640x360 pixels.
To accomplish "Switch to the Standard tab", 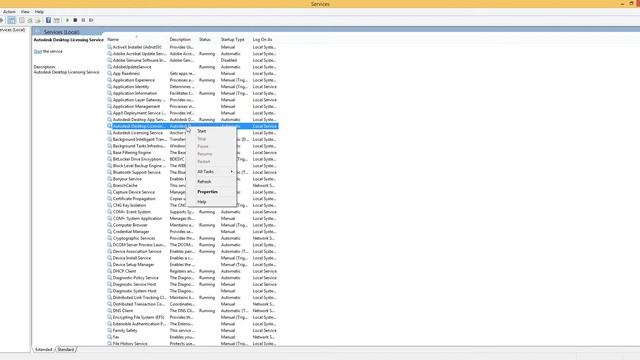I will click(66, 349).
